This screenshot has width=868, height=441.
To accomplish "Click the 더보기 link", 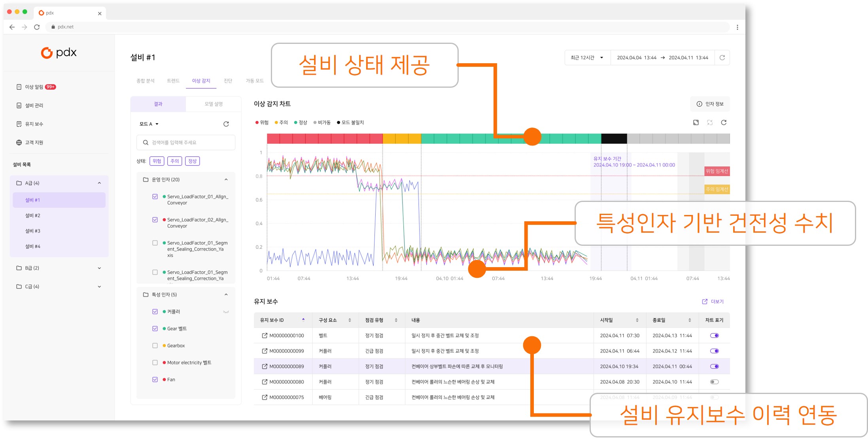I will [713, 302].
